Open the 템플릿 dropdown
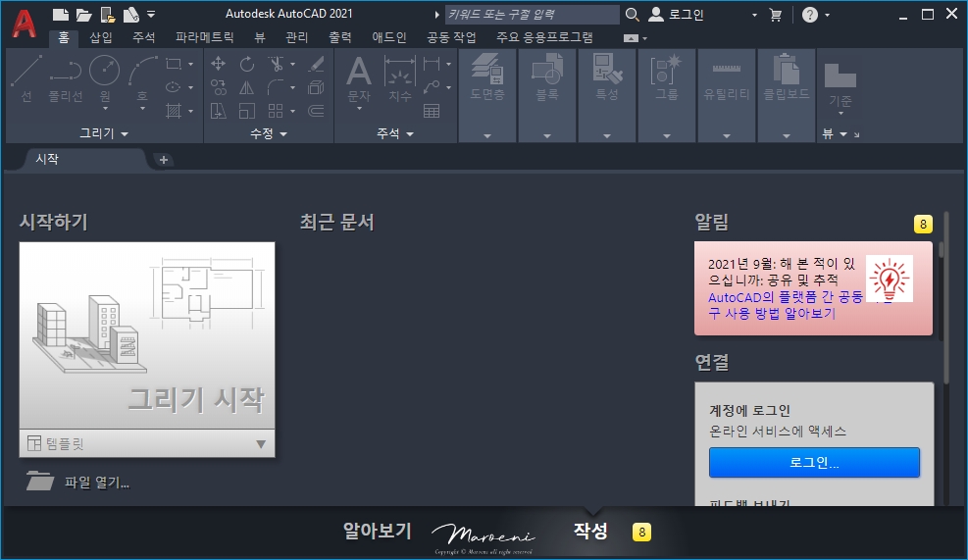 (x=147, y=443)
